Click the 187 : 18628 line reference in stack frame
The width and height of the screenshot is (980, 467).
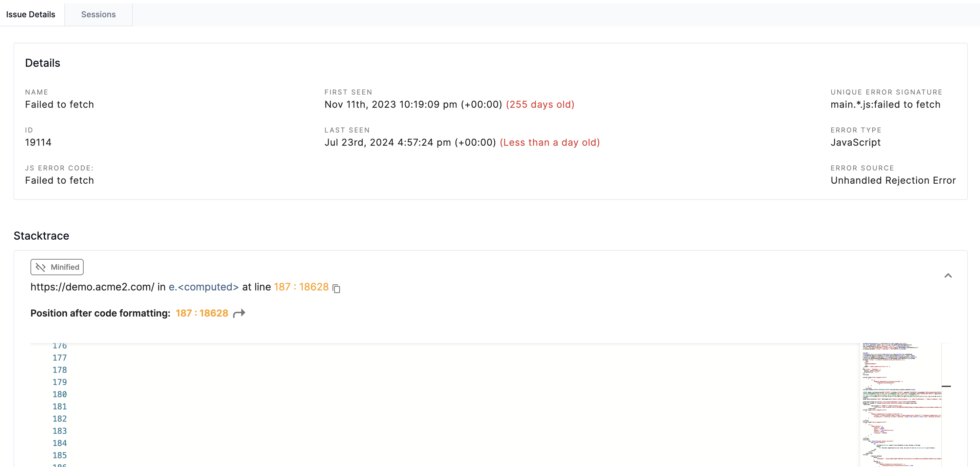click(x=301, y=287)
